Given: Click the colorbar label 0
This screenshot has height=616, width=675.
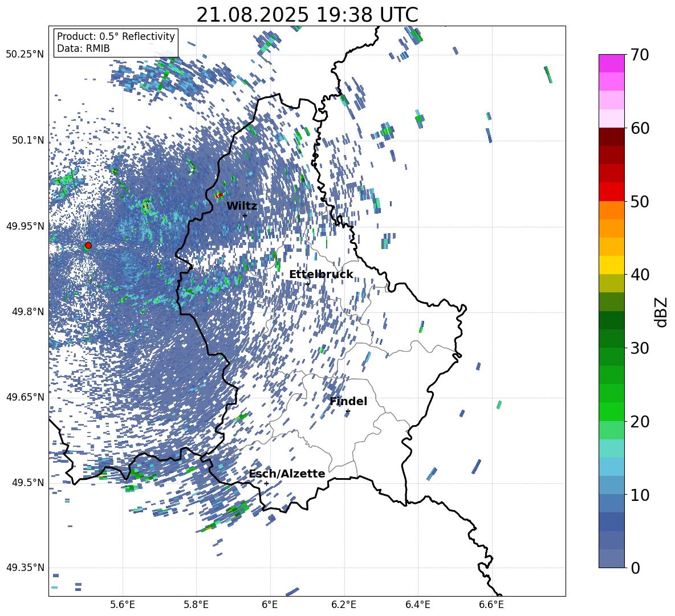Looking at the screenshot, I should [x=635, y=568].
